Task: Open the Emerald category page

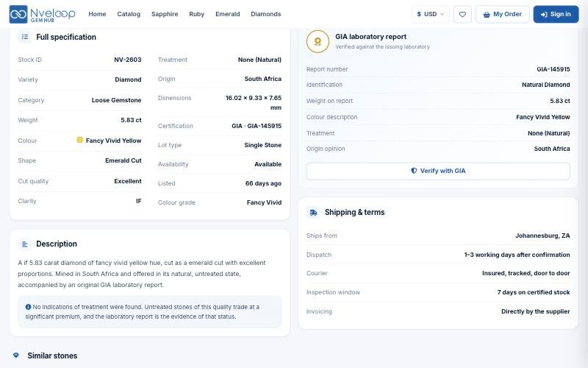Action: pyautogui.click(x=228, y=14)
